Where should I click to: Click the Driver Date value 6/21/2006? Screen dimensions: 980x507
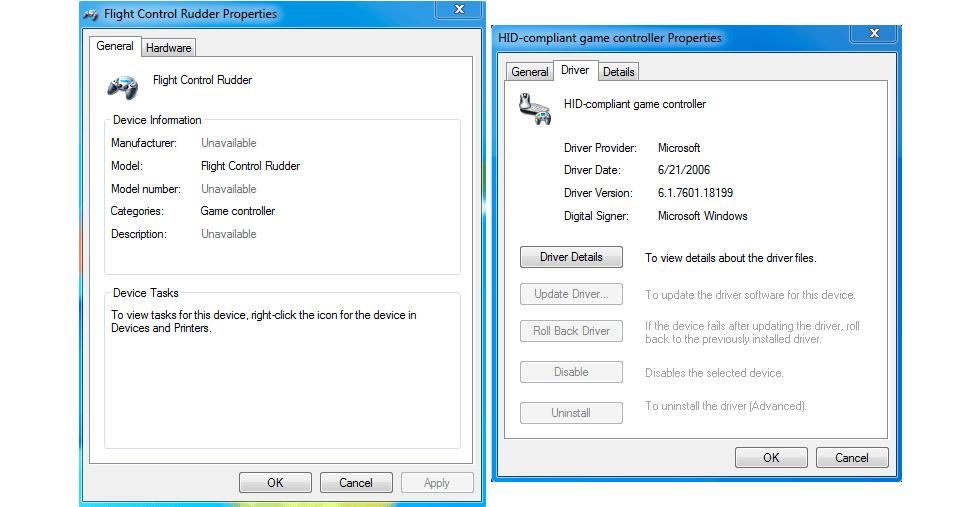684,169
